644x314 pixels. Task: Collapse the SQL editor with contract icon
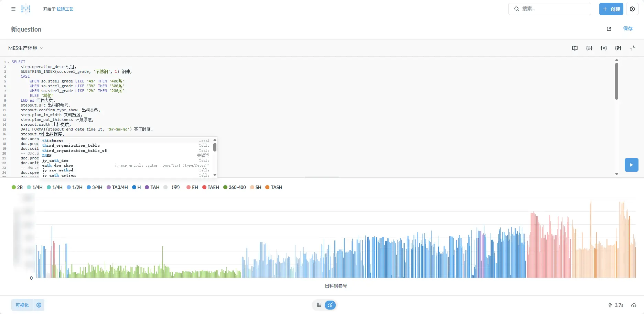pyautogui.click(x=633, y=48)
